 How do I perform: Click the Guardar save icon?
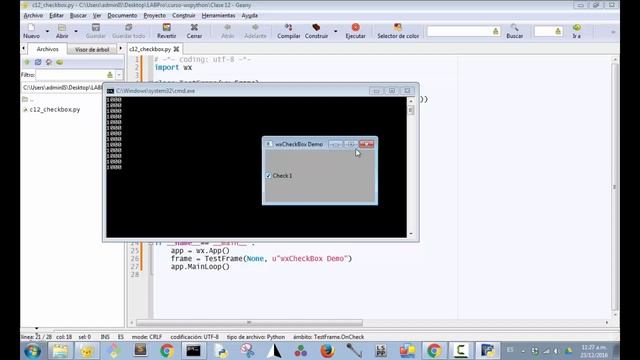[96, 28]
